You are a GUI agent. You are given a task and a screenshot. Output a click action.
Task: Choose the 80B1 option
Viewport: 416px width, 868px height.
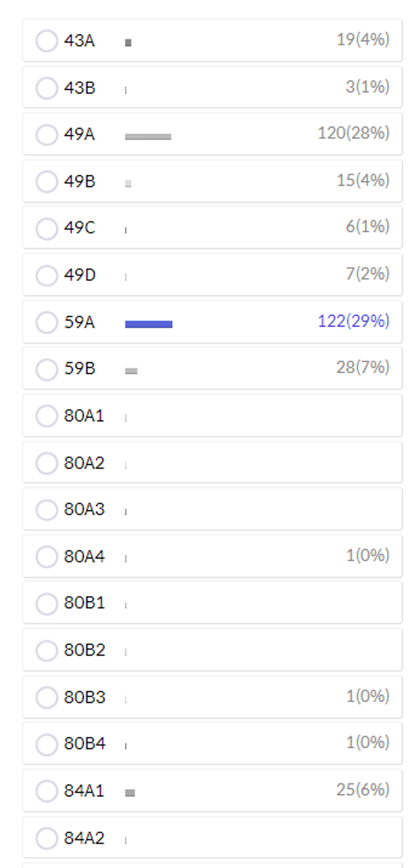[x=212, y=603]
